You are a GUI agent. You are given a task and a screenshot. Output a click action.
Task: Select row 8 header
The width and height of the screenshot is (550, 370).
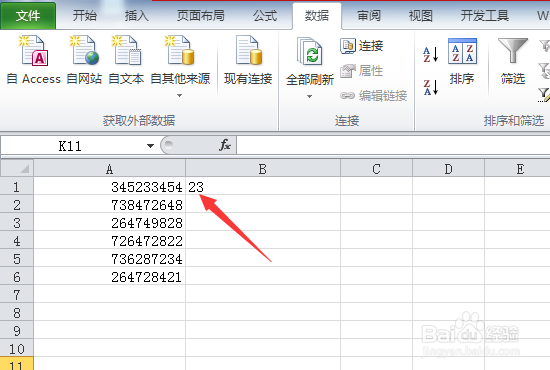pyautogui.click(x=17, y=312)
